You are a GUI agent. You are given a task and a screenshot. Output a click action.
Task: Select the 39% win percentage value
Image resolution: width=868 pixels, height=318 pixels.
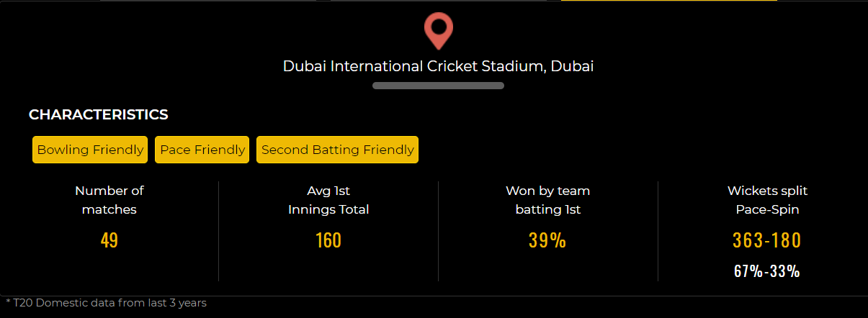click(547, 240)
